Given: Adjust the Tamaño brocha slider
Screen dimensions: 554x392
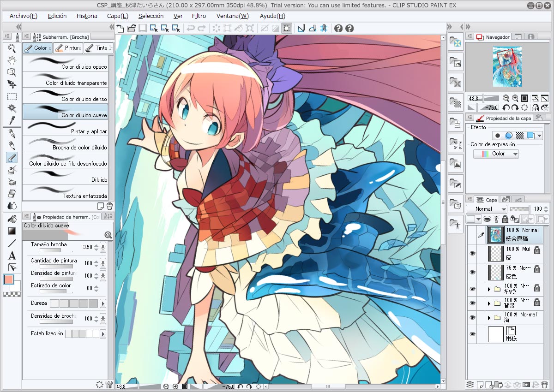Looking at the screenshot, I should point(56,250).
